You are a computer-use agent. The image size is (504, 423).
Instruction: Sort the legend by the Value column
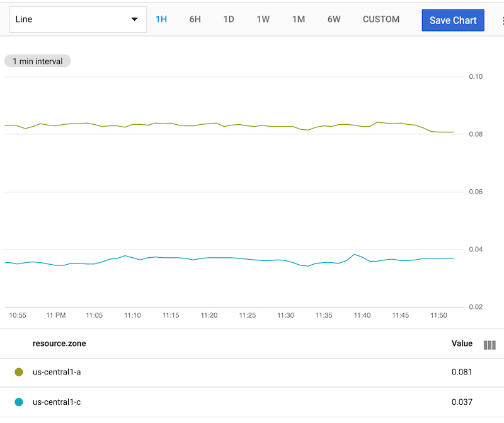click(x=462, y=344)
